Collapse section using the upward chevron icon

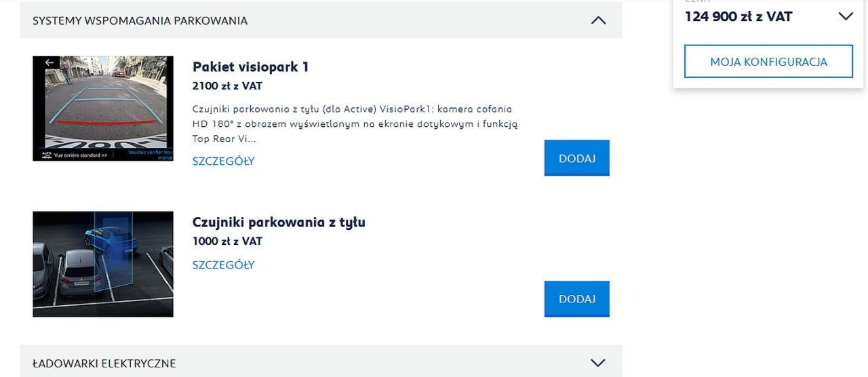(598, 20)
